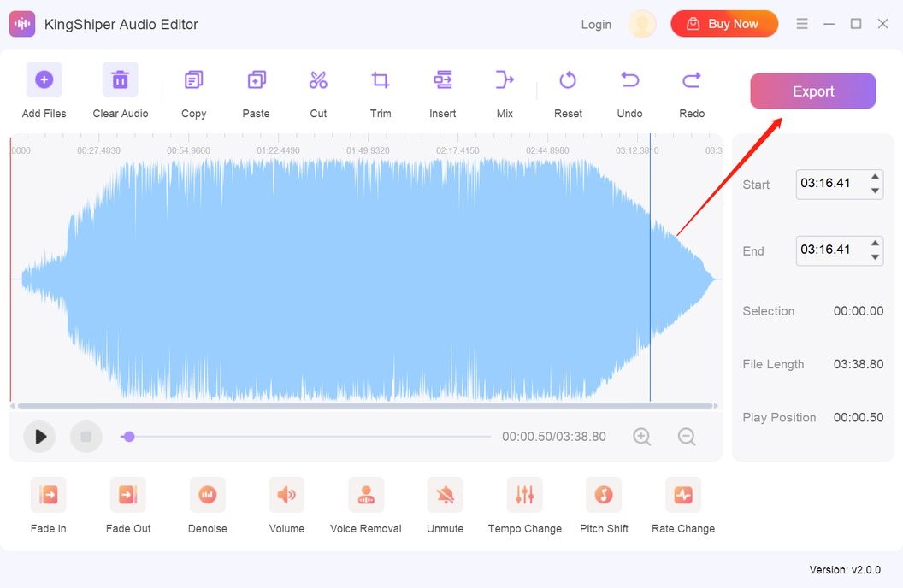Viewport: 903px width, 588px height.
Task: Click the File Length value 03:38.80
Action: 858,364
